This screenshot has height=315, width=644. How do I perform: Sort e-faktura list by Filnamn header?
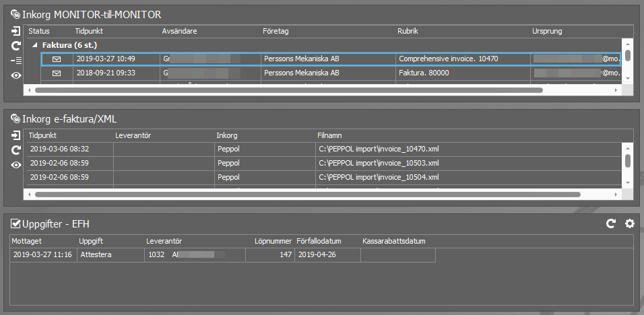click(x=331, y=135)
